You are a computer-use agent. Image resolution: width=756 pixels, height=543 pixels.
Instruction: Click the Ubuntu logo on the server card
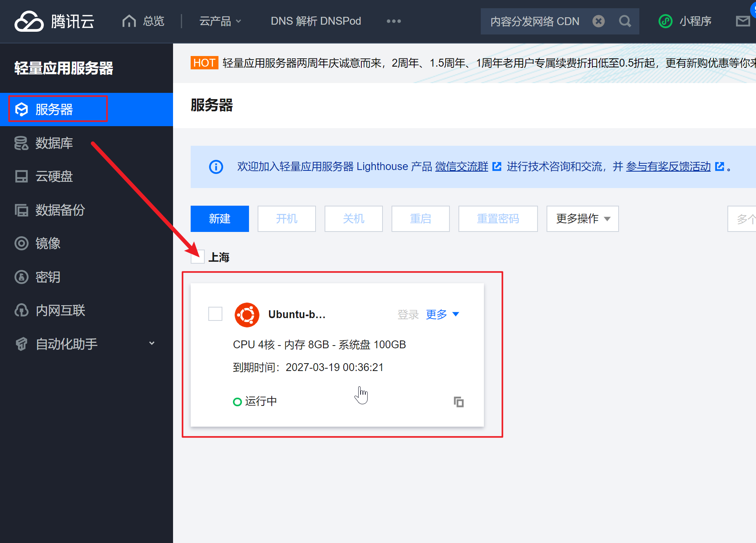(247, 314)
